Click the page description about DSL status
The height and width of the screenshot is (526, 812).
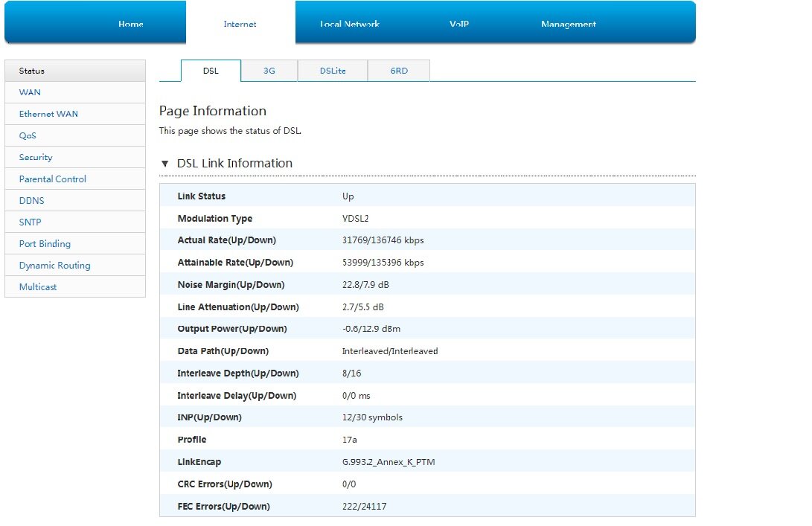click(230, 131)
